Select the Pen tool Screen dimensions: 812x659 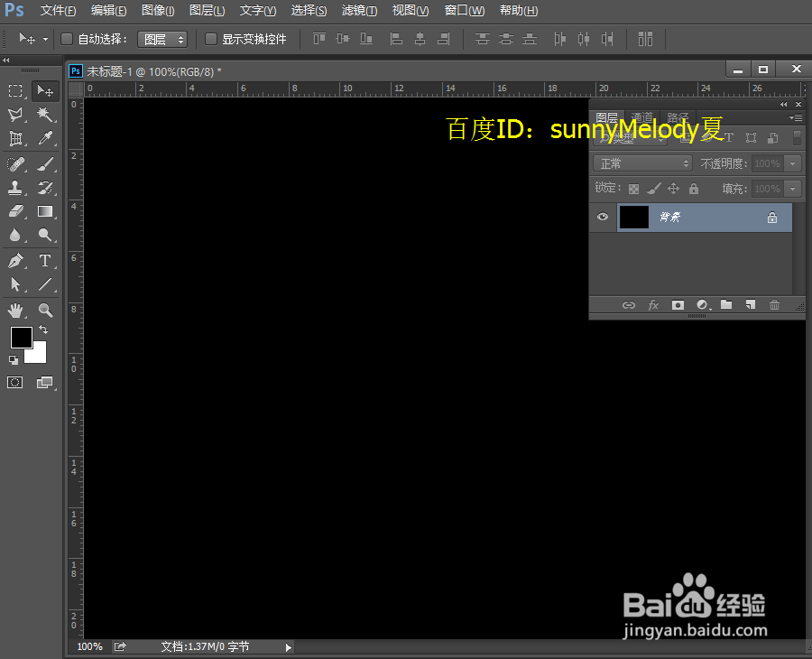pos(15,260)
